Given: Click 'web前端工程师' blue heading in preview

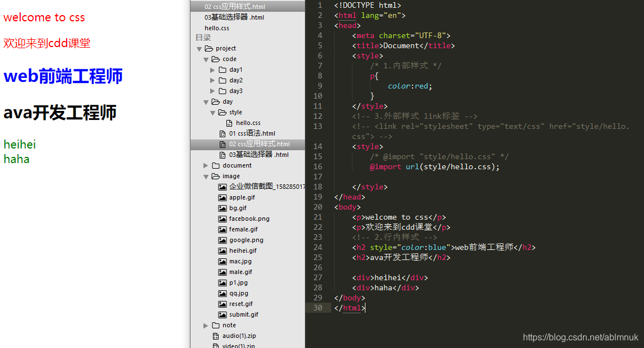Looking at the screenshot, I should click(63, 76).
